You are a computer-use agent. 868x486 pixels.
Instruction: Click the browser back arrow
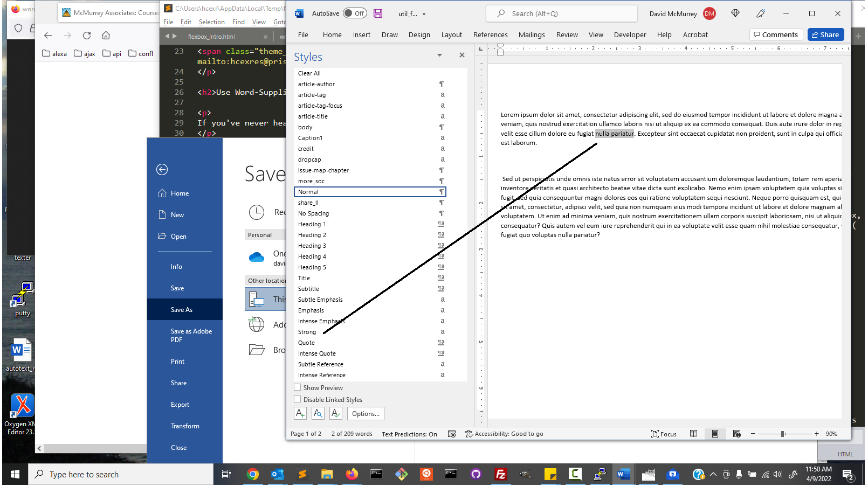(x=48, y=36)
